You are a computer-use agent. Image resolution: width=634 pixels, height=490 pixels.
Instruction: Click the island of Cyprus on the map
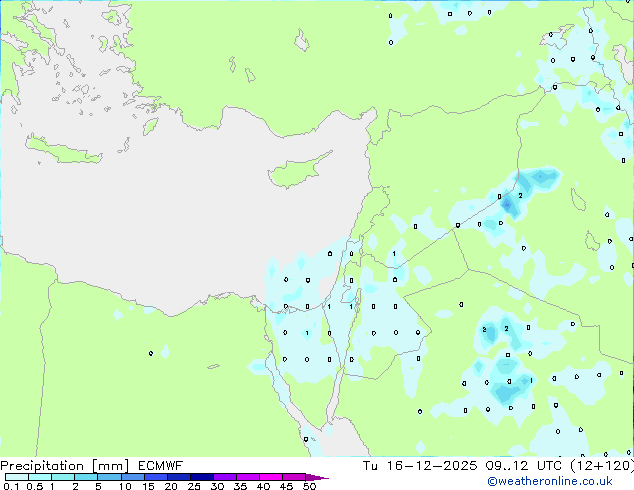[295, 173]
